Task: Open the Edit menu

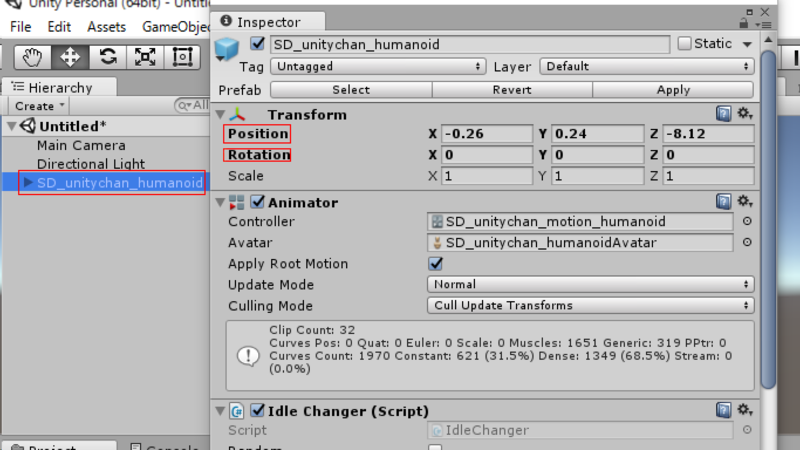Action: point(59,27)
